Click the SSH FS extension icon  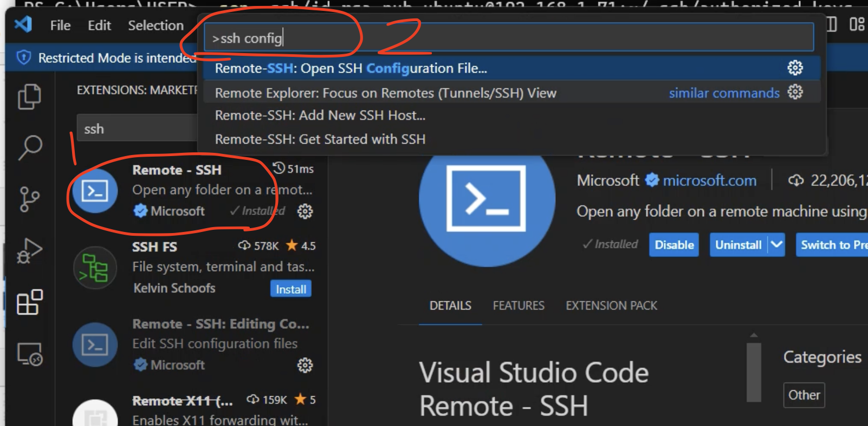pyautogui.click(x=95, y=268)
